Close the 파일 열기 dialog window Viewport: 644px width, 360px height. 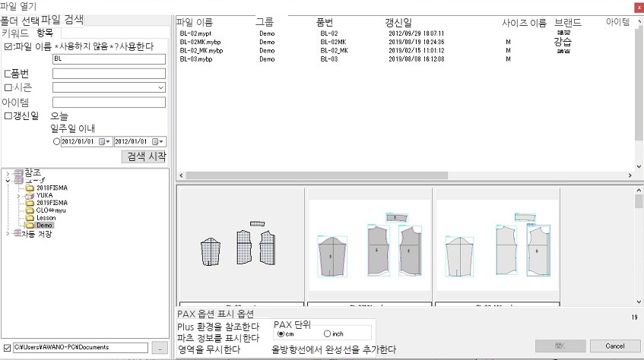[x=639, y=7]
